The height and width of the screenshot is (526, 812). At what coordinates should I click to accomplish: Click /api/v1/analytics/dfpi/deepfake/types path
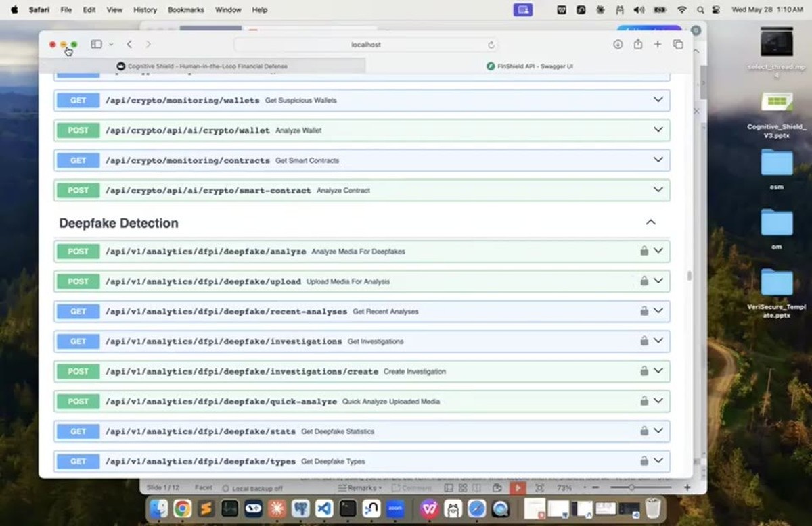coord(200,461)
